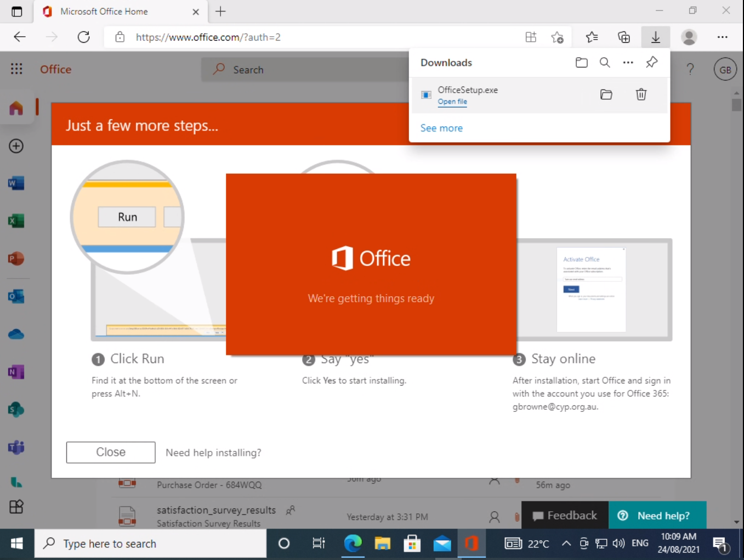Click the Close button in dialog
Image resolution: width=744 pixels, height=560 pixels.
pos(111,452)
